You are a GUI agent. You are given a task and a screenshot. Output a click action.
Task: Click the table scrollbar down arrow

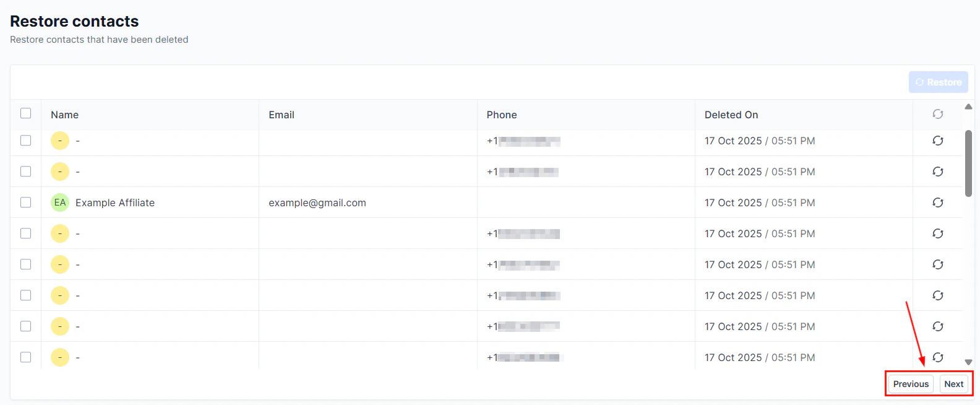click(x=968, y=362)
